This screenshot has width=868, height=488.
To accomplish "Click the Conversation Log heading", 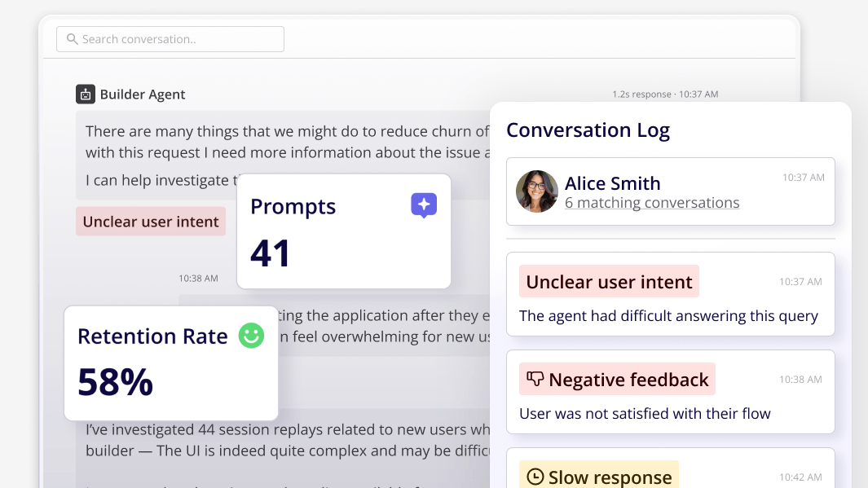I will pyautogui.click(x=588, y=130).
